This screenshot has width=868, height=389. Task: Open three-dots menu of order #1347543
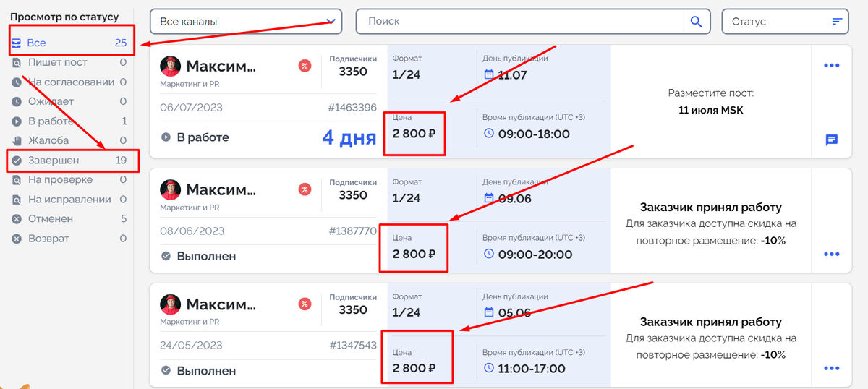pos(831,369)
